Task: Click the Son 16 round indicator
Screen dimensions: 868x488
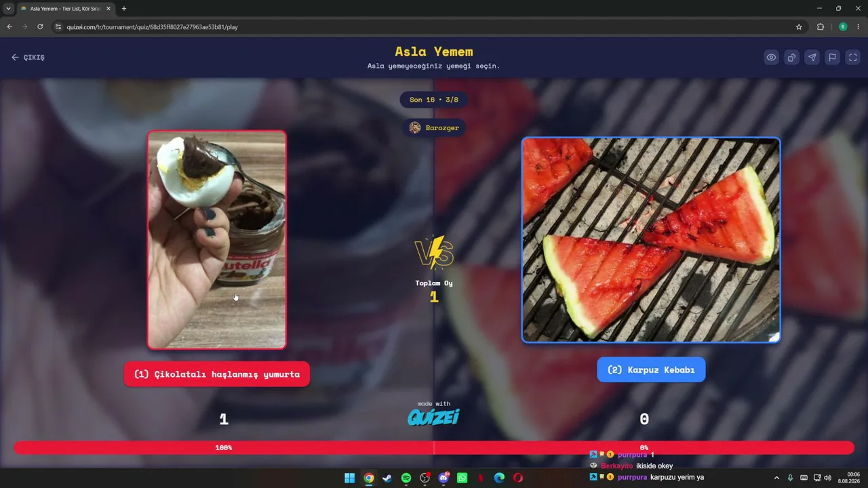Action: 434,100
